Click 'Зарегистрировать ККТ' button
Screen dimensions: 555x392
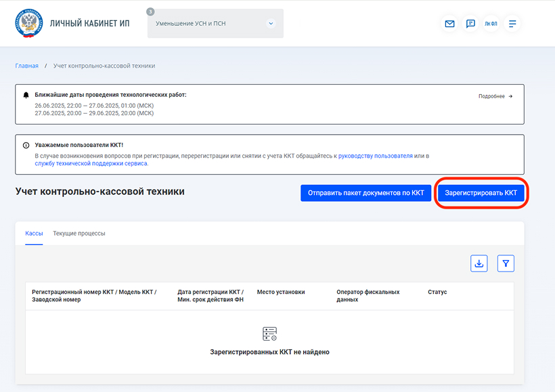[x=481, y=193]
